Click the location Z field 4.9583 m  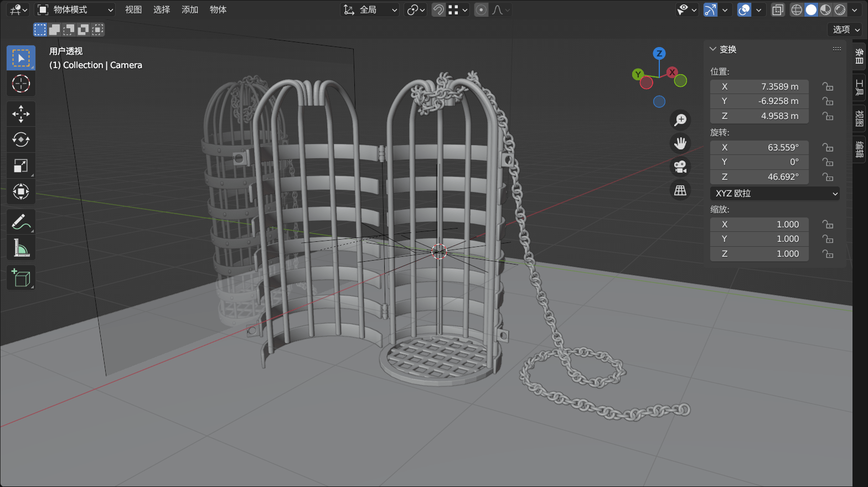[x=759, y=116]
